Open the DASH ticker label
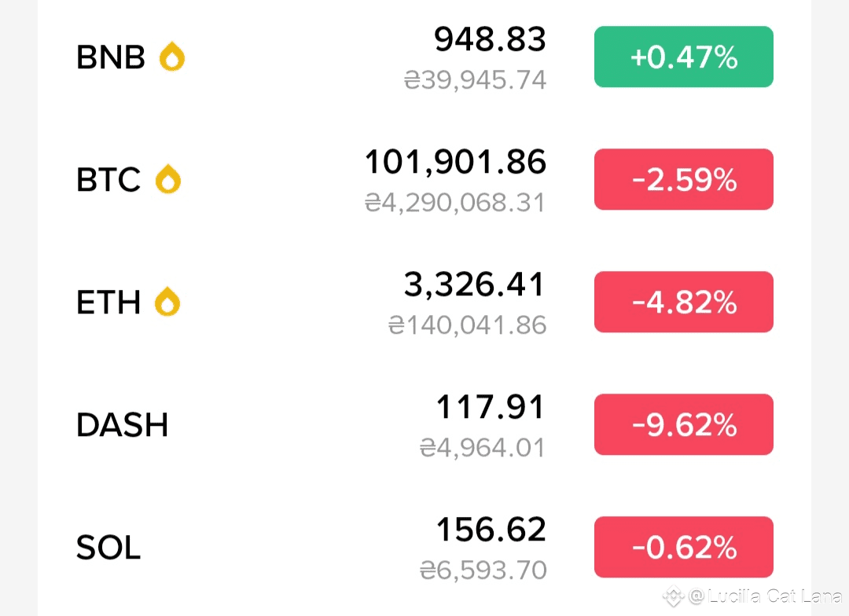Screen dimensions: 849x616 coord(123,425)
